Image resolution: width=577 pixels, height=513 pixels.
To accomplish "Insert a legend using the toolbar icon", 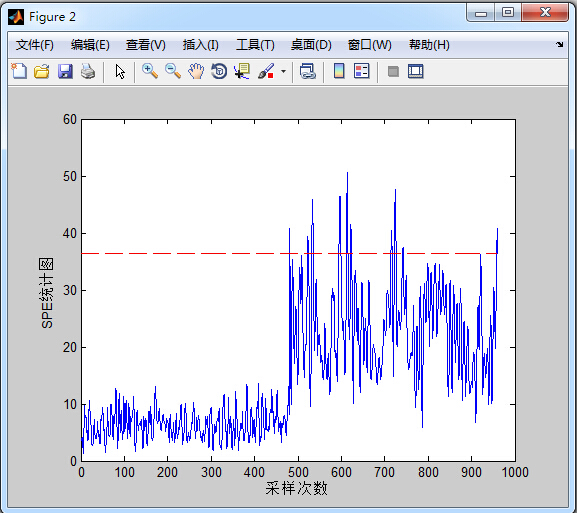I will pos(361,71).
